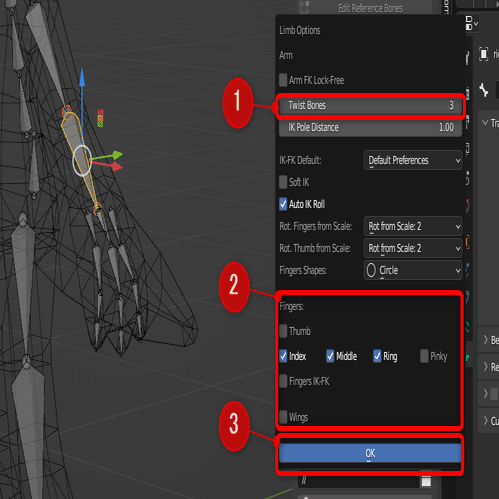Click the Edit Reference Bones button
499x499 pixels.
370,8
